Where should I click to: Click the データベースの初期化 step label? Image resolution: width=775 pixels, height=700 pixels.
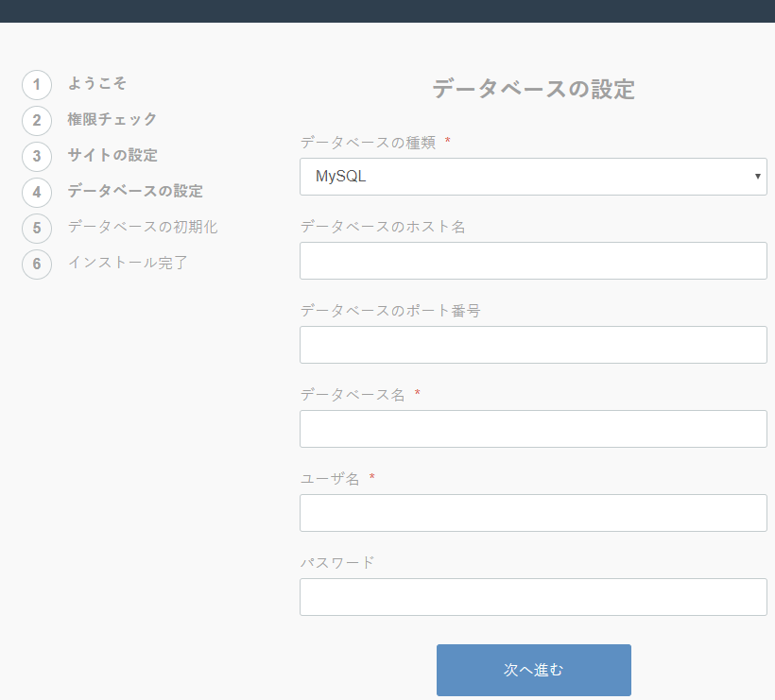pos(142,227)
